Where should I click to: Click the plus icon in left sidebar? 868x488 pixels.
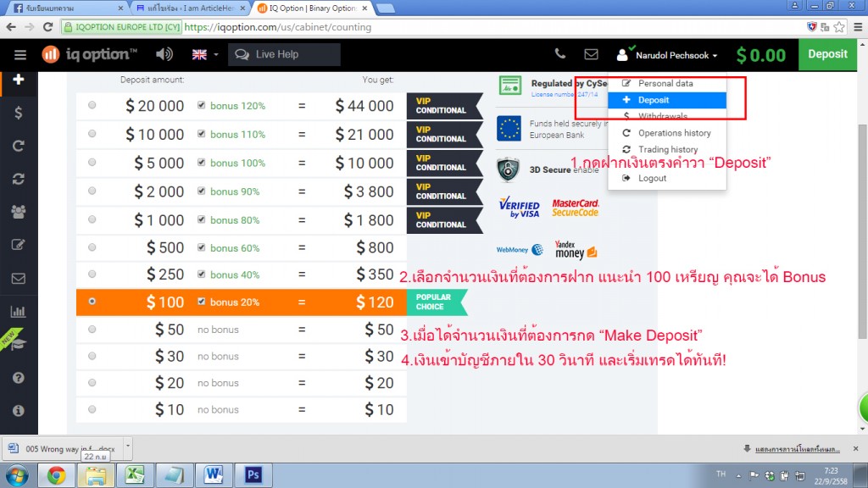coord(19,79)
